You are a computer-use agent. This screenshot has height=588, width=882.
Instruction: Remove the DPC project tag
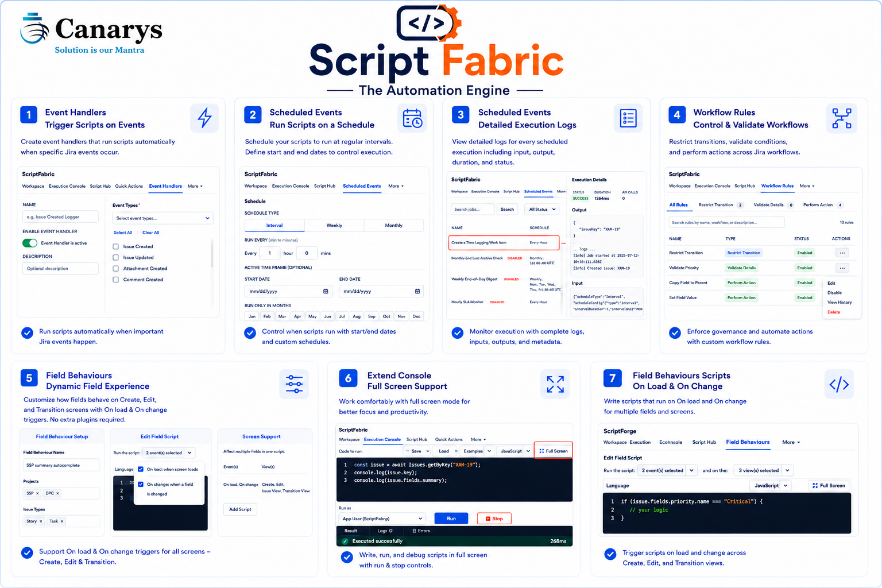57,493
